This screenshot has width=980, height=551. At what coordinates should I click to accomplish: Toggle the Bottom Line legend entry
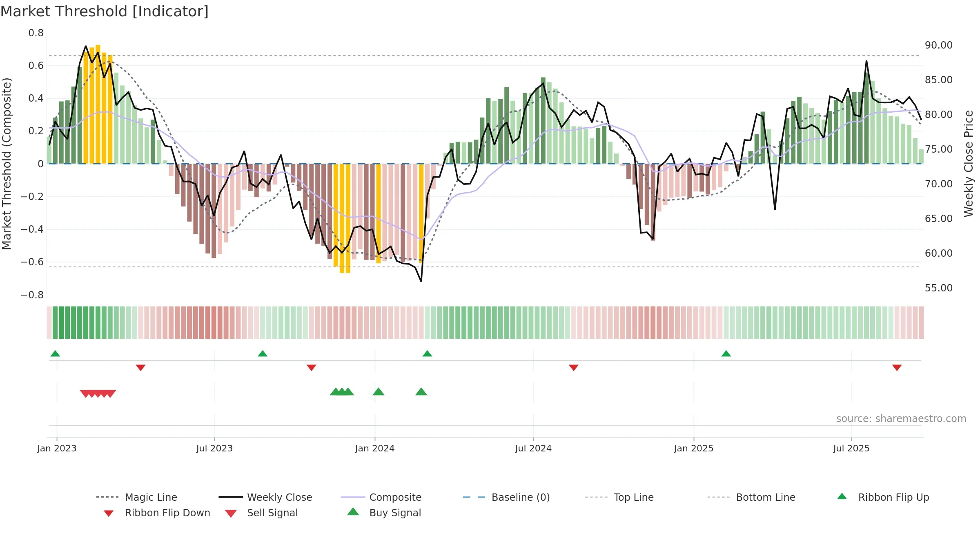pyautogui.click(x=751, y=497)
